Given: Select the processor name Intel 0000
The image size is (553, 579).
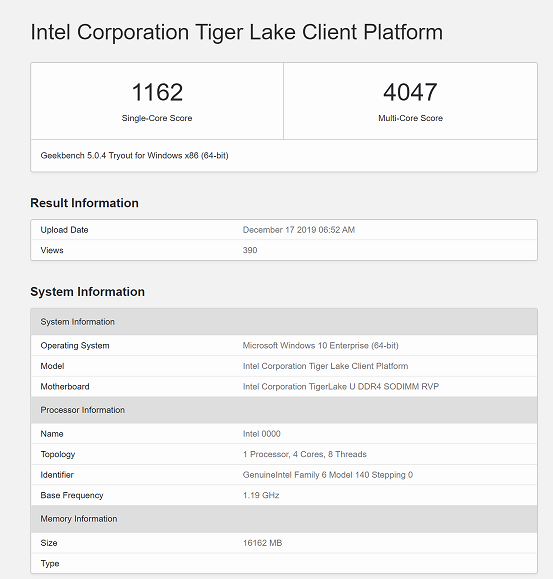Looking at the screenshot, I should (261, 434).
